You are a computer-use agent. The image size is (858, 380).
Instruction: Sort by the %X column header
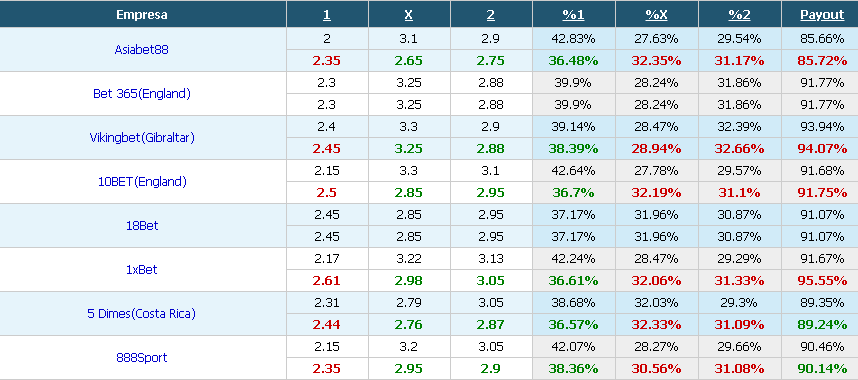pos(656,15)
